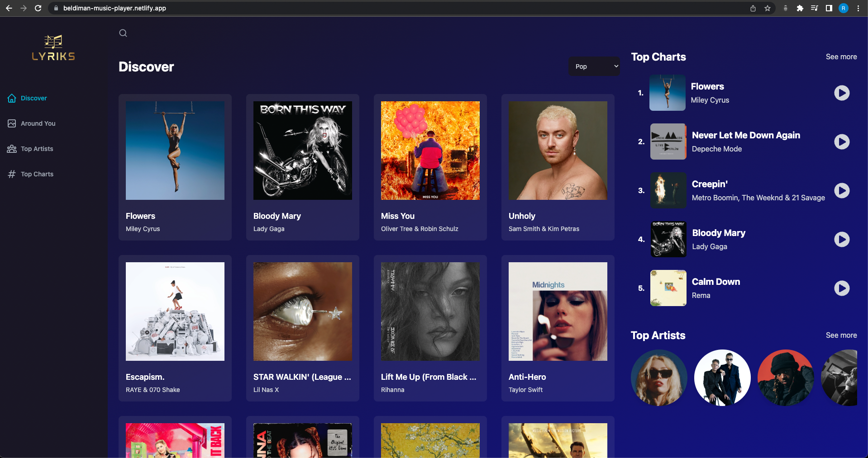Click the Born This Way album cover card
This screenshot has width=868, height=458.
click(x=303, y=151)
